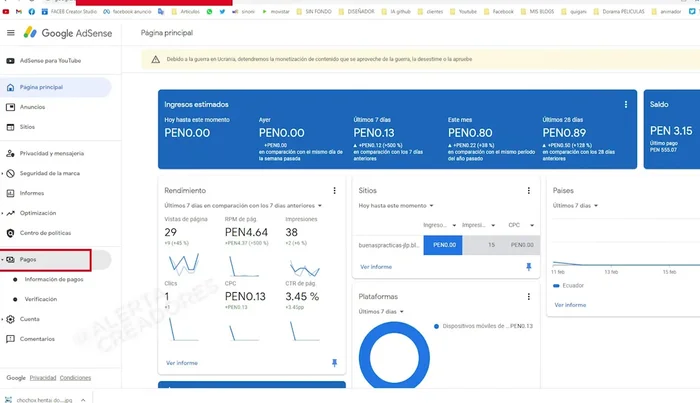The image size is (700, 403).
Task: Open the DISEÑADOR bookmark folder
Action: coord(356,12)
